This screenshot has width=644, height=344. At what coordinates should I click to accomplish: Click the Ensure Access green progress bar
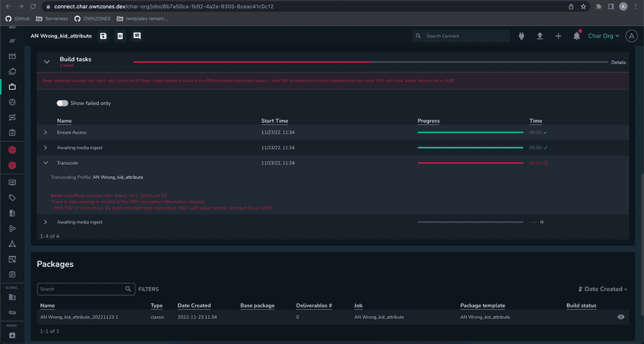pyautogui.click(x=470, y=132)
